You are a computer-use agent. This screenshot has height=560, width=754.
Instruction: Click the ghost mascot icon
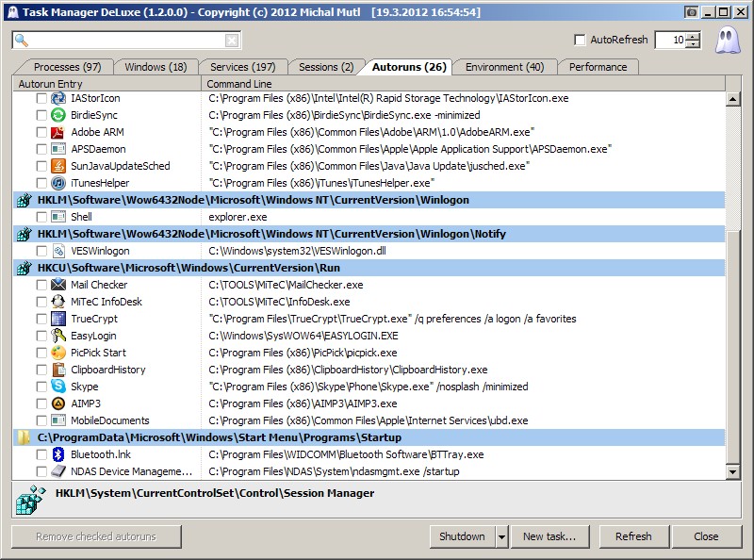click(728, 40)
